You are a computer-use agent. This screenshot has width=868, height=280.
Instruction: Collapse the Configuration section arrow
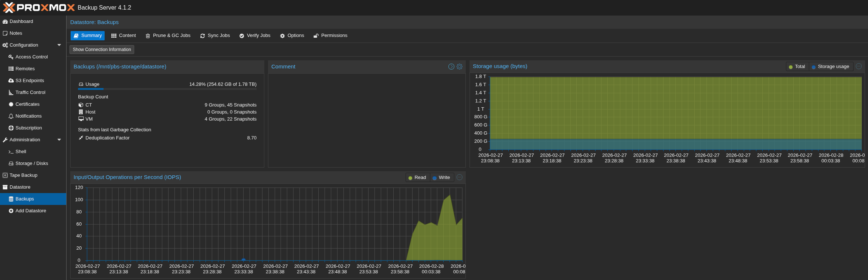click(x=59, y=45)
